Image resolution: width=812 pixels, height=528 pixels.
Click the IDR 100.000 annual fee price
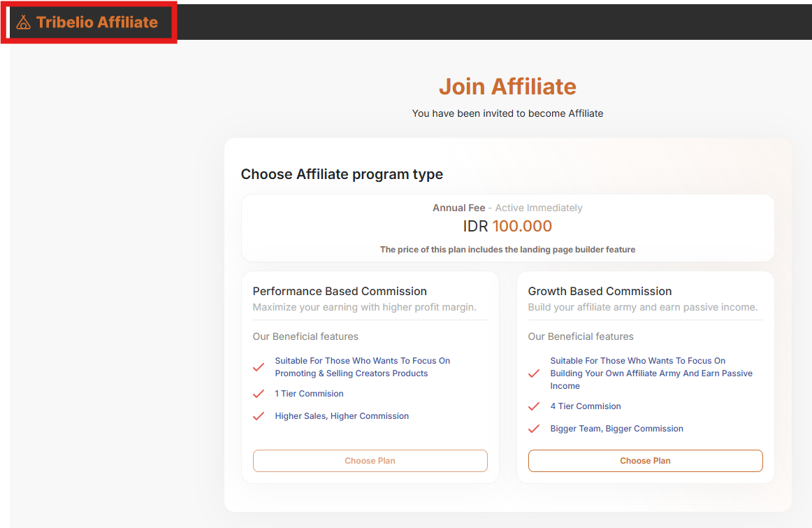[x=507, y=227]
